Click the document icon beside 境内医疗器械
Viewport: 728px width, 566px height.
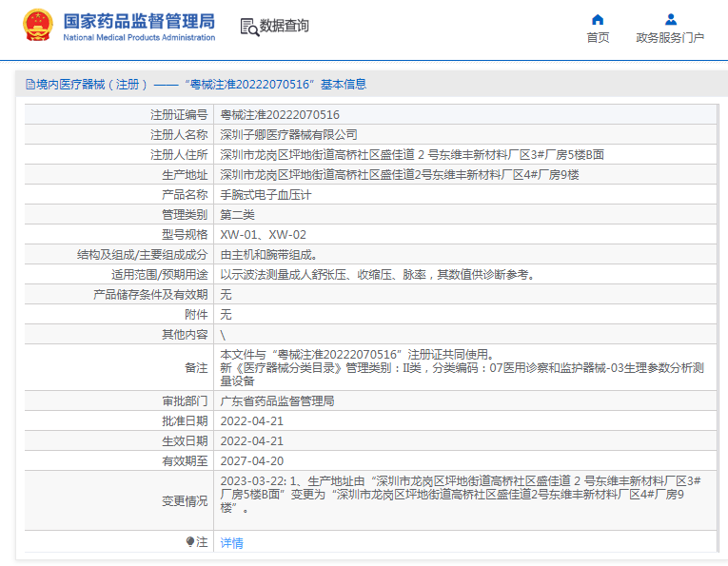(30, 85)
